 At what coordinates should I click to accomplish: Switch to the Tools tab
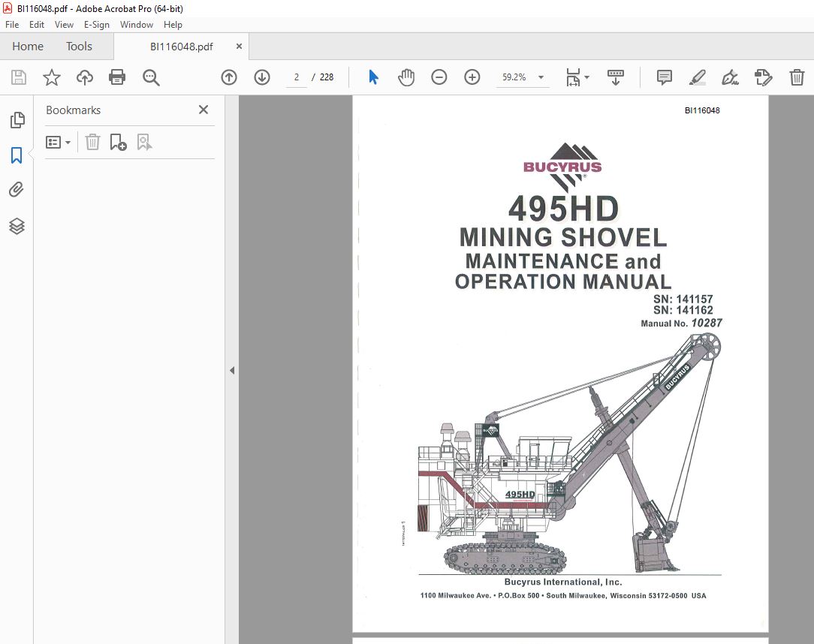click(x=79, y=47)
